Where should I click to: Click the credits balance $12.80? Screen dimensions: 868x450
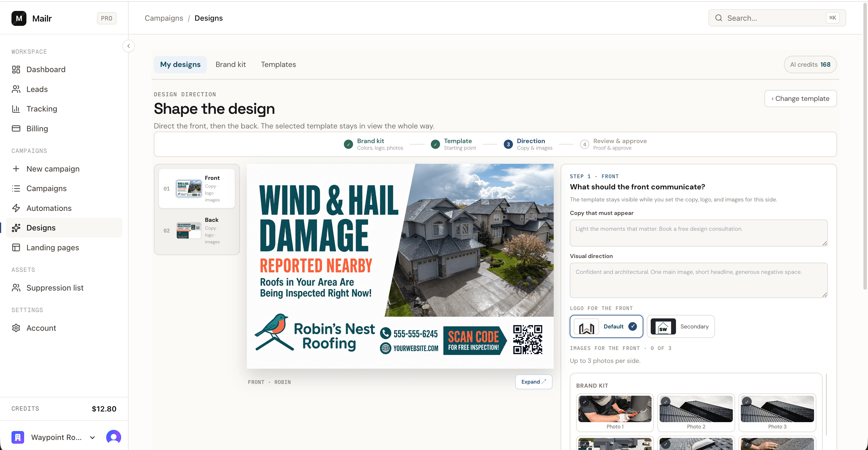[104, 409]
